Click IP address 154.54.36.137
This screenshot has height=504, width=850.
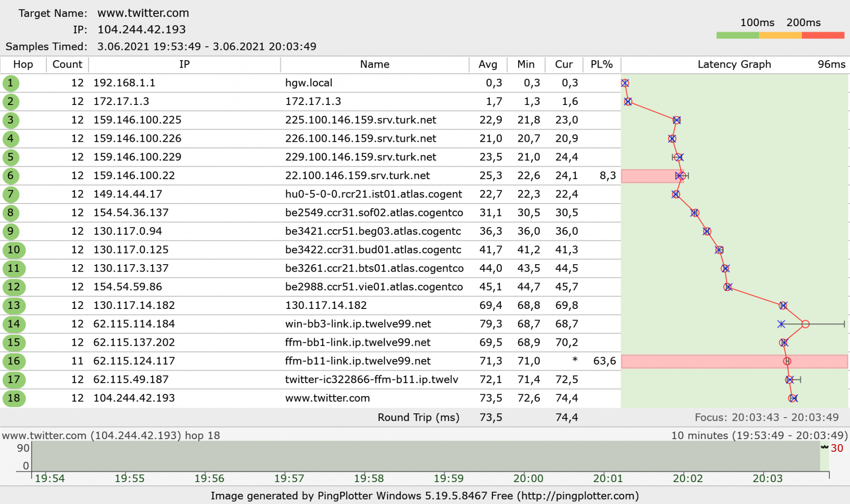131,213
